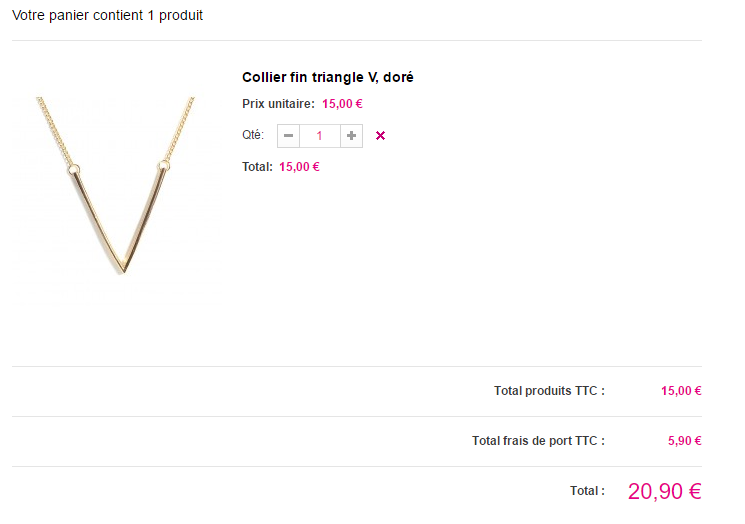Click the bottom point of the V pendant
Image resolution: width=745 pixels, height=524 pixels.
click(x=122, y=268)
